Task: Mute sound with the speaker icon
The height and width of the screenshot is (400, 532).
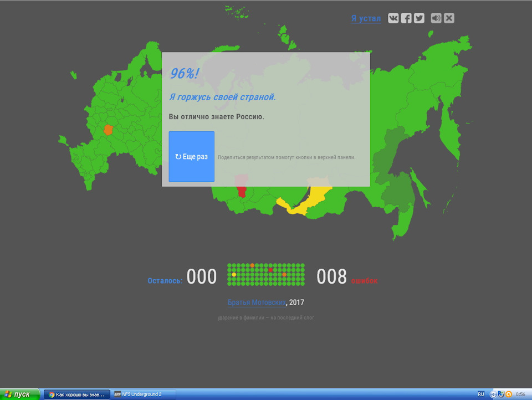Action: (436, 18)
